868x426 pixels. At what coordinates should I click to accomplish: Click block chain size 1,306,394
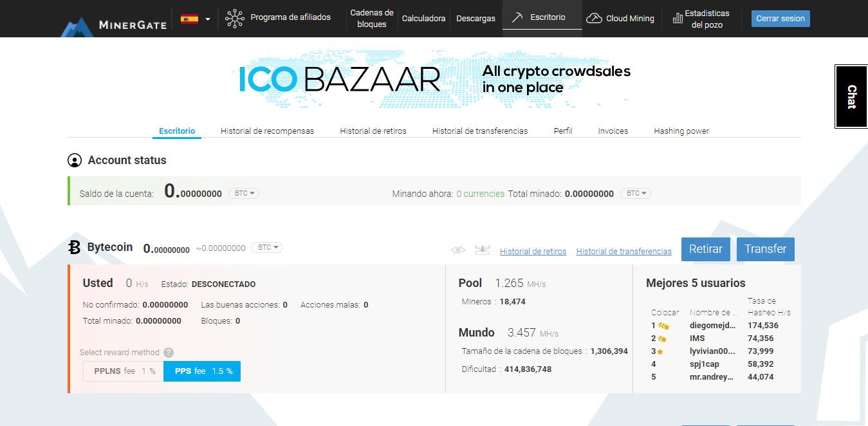tap(609, 351)
